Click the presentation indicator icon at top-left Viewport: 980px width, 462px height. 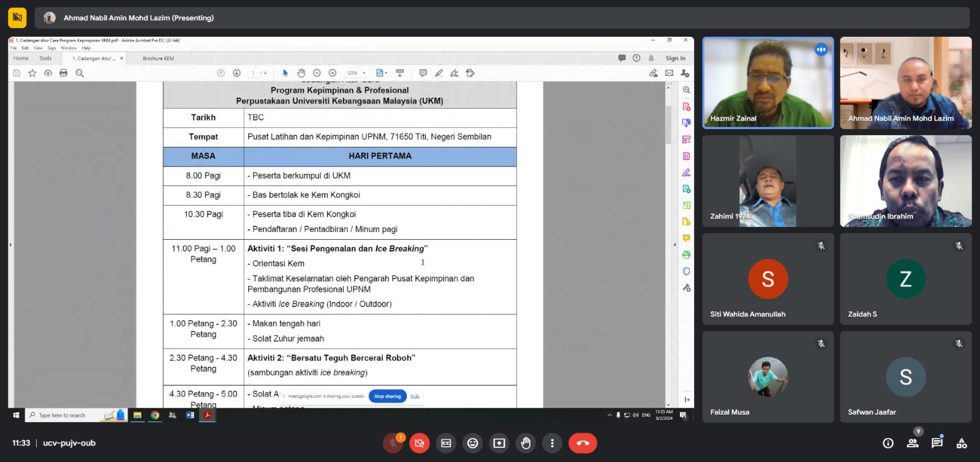pos(17,18)
